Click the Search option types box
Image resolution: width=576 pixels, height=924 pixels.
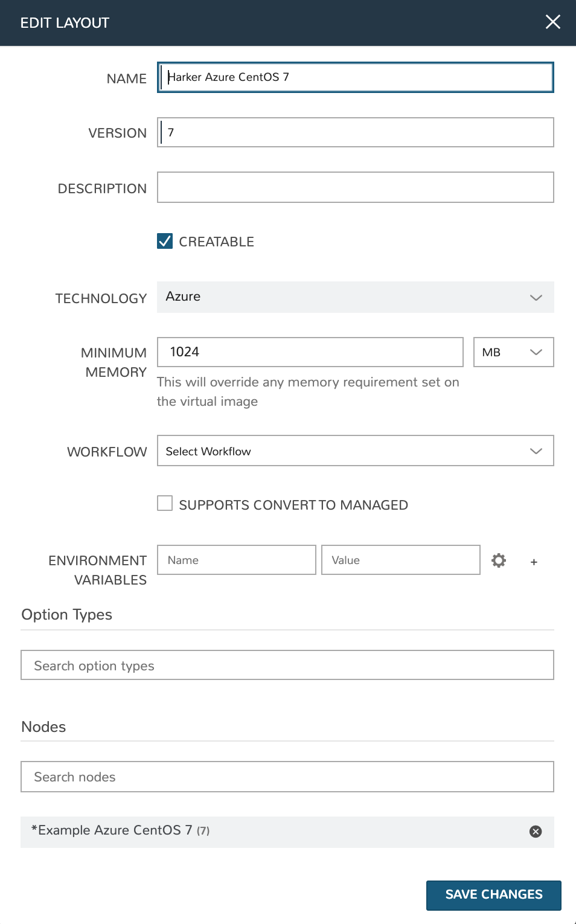(x=287, y=666)
